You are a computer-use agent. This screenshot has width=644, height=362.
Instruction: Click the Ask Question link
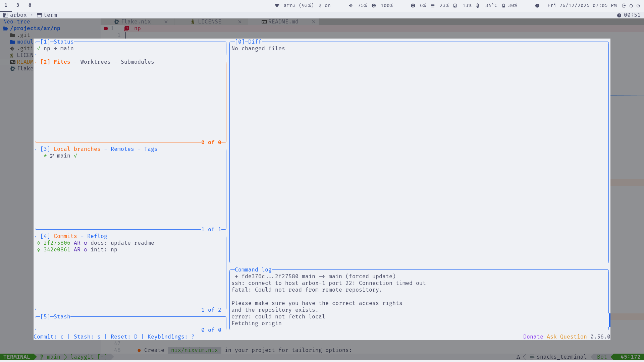[x=567, y=337]
